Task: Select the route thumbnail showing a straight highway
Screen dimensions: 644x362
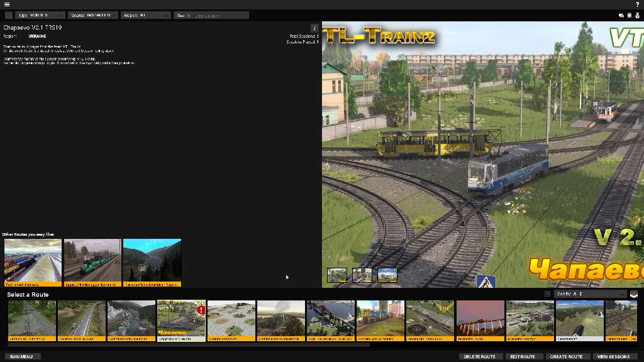Action: coord(82,321)
